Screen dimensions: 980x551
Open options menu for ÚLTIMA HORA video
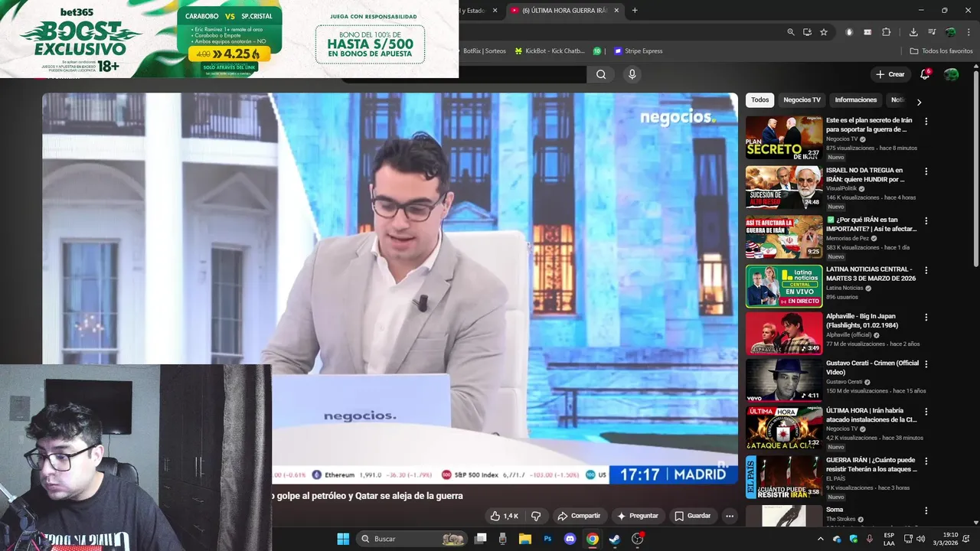[926, 412]
